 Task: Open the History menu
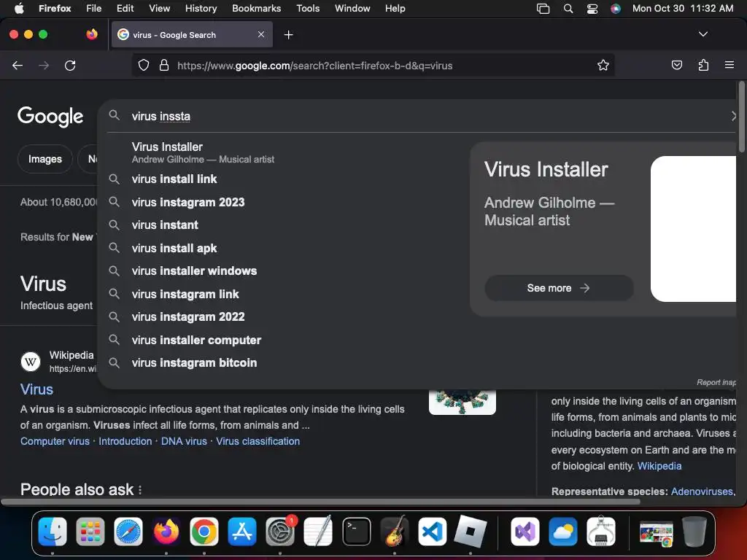[201, 8]
